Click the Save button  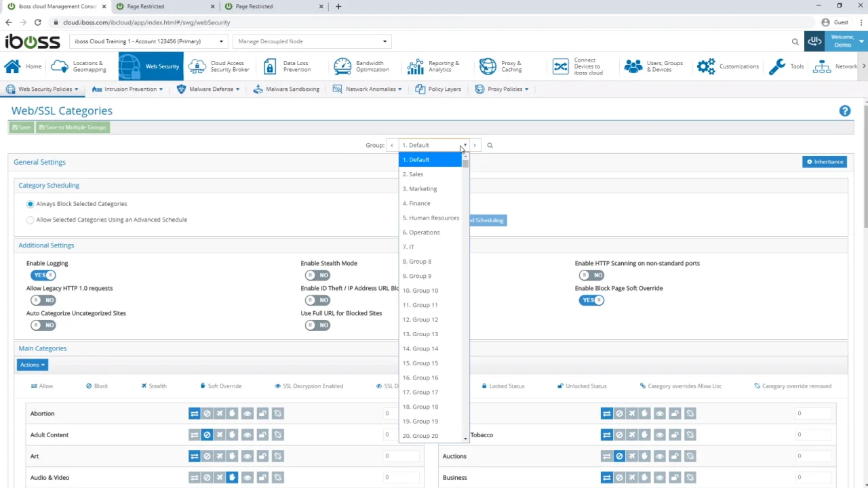21,127
